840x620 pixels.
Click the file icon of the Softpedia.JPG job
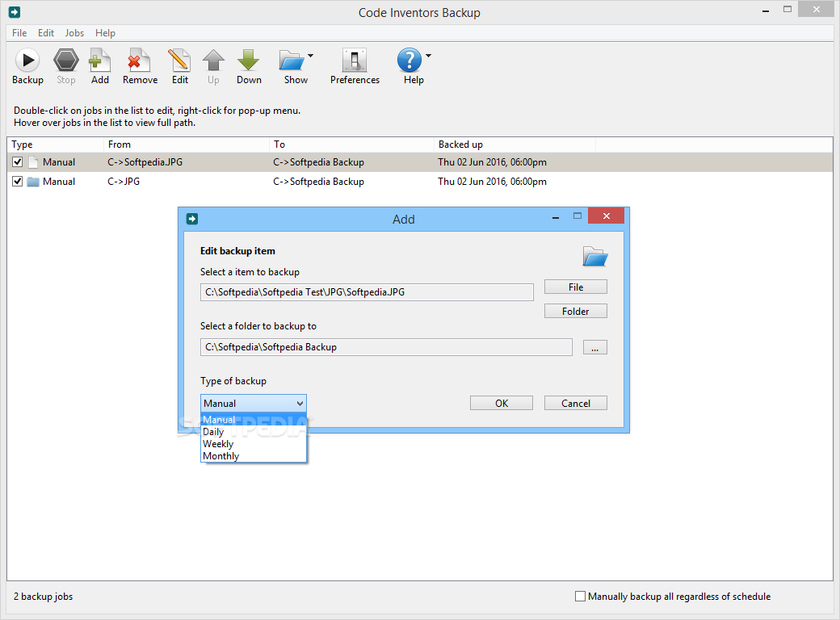(33, 162)
